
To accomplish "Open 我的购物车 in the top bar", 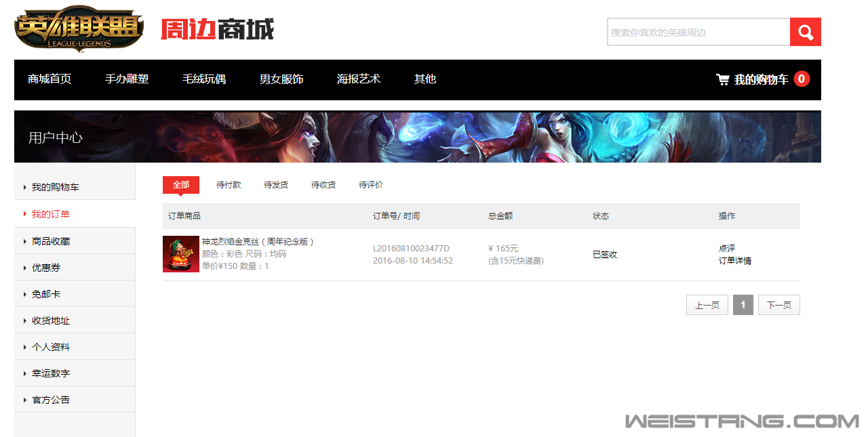I will pyautogui.click(x=761, y=80).
